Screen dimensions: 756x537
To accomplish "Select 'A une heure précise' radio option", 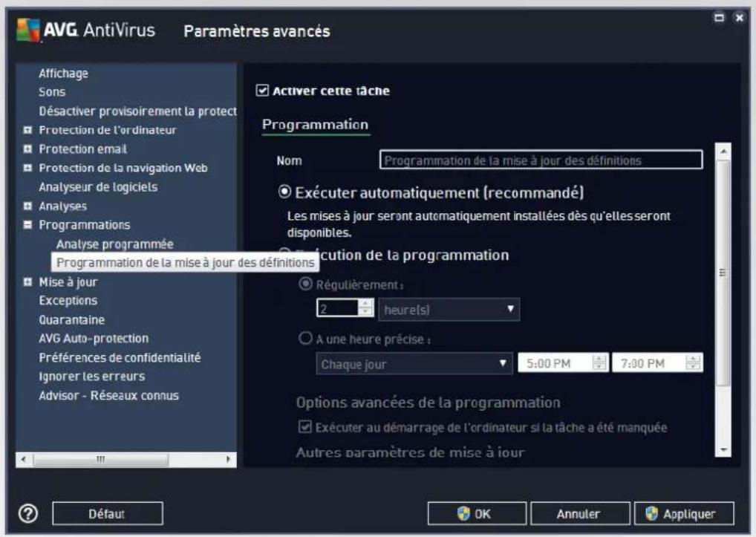I will (x=305, y=339).
